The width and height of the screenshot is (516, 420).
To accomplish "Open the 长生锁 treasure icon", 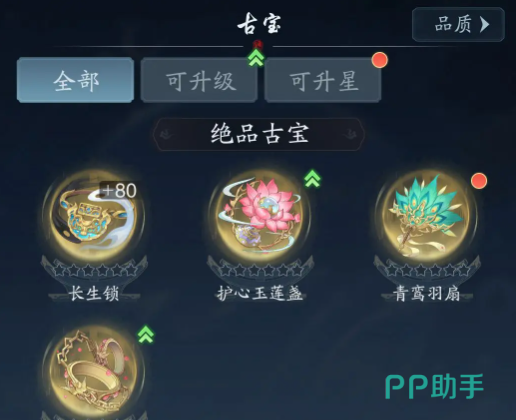I will (x=94, y=216).
